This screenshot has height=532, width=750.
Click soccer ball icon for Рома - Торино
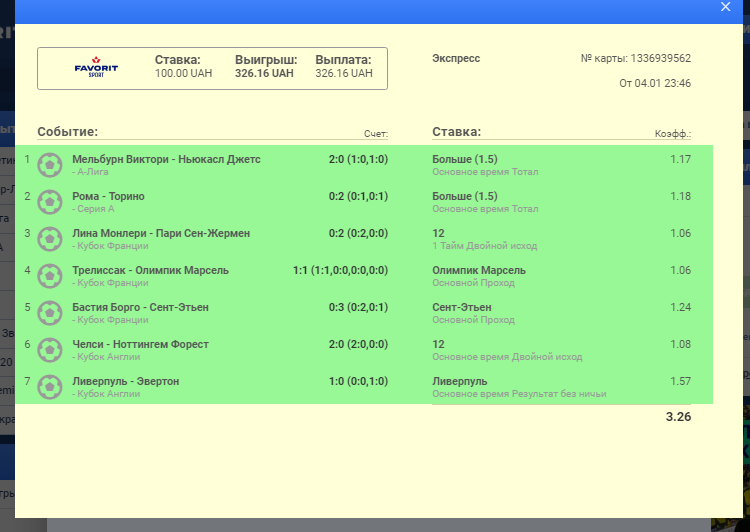click(x=50, y=202)
